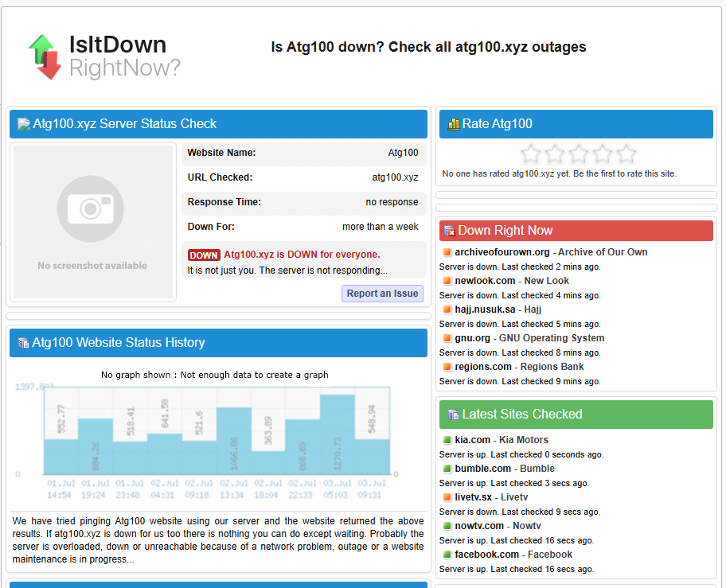Rate Atg100 two stars

[x=555, y=154]
